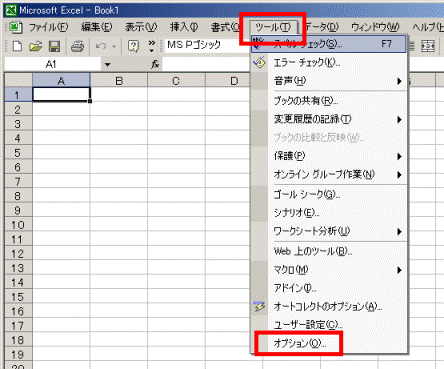Click the Print icon in toolbar
The width and height of the screenshot is (444, 369).
(77, 46)
